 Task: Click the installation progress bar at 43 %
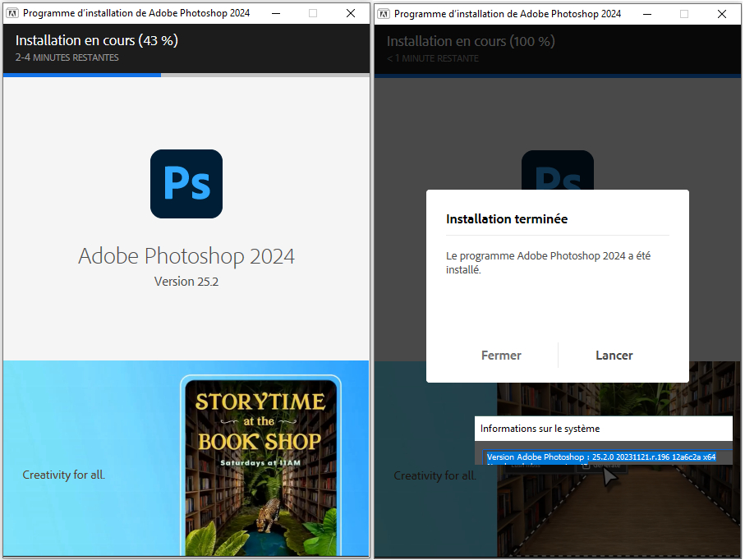pos(186,75)
